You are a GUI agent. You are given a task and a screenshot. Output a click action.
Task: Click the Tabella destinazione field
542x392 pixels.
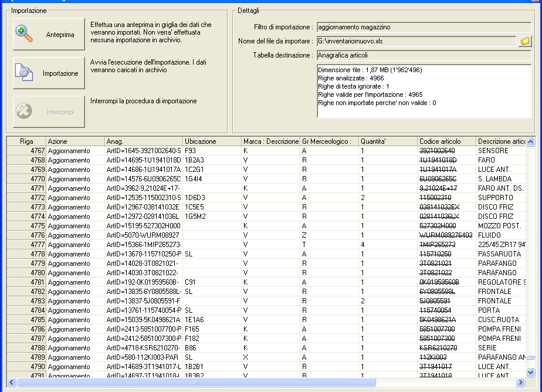pos(424,55)
